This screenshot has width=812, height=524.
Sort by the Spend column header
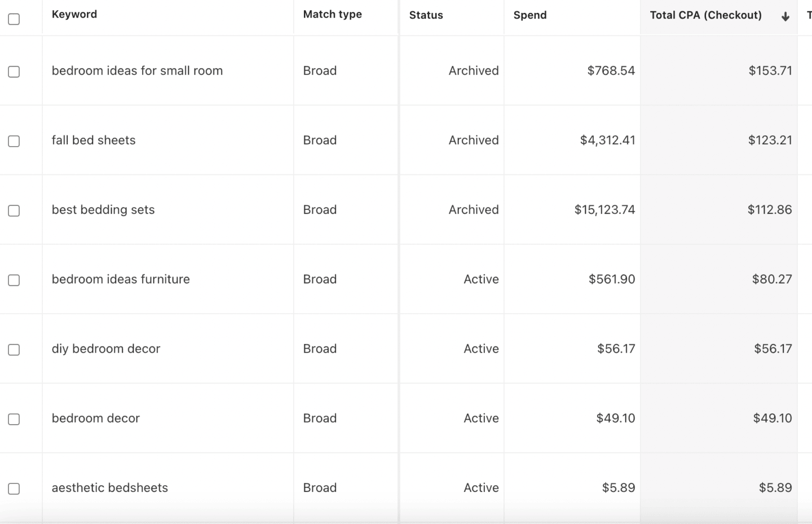[x=529, y=15]
